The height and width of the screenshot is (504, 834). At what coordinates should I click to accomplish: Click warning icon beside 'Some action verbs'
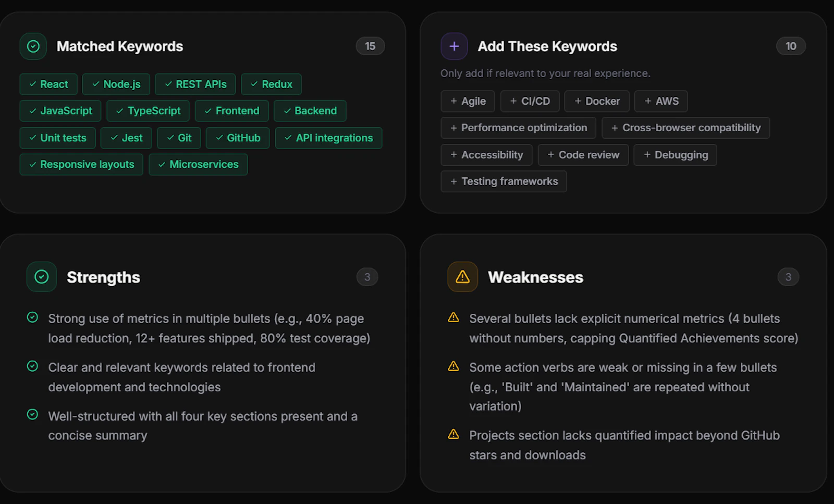tap(453, 366)
